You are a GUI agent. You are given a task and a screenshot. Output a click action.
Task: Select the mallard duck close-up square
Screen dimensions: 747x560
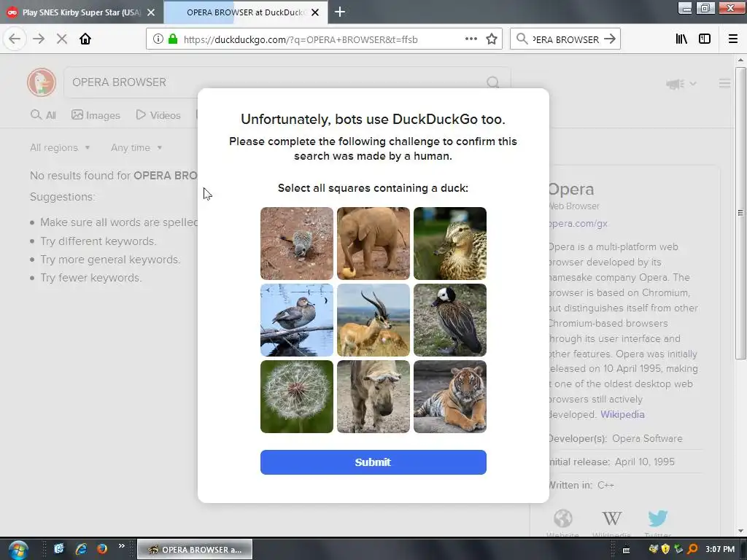pos(449,244)
